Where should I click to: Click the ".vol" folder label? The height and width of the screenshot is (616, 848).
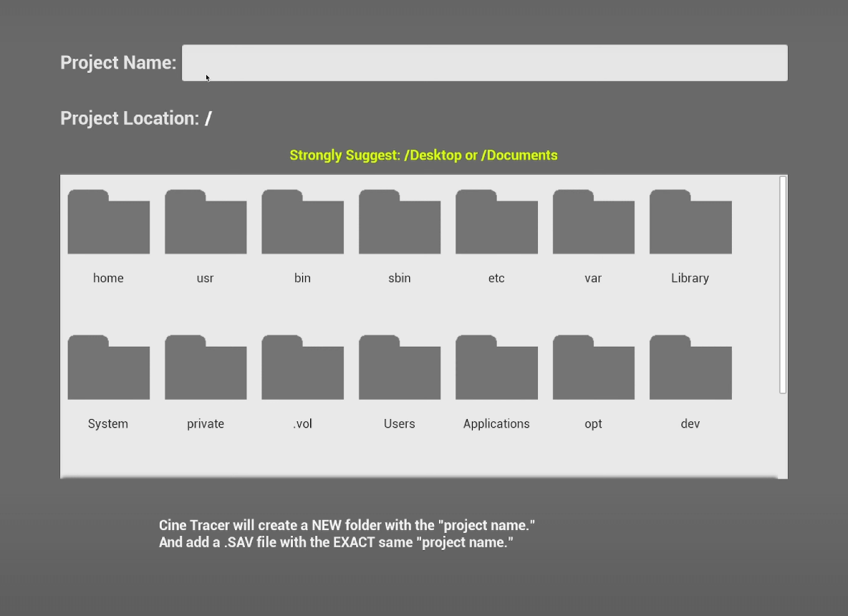(x=303, y=423)
